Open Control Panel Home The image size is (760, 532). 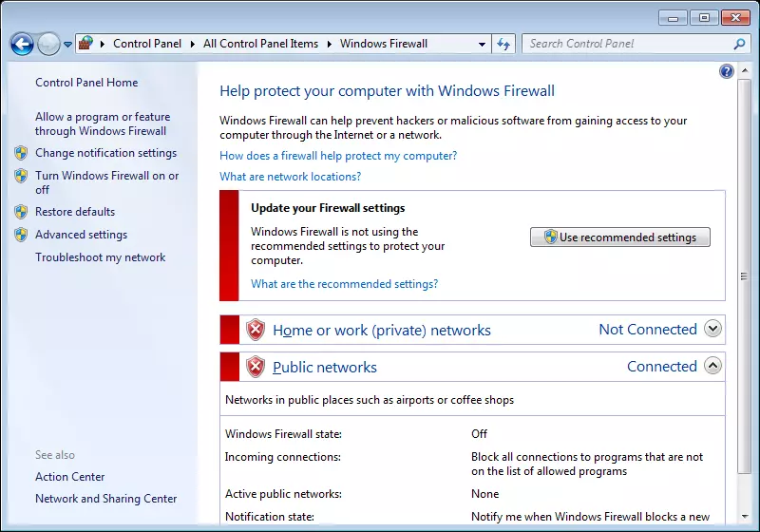(86, 83)
